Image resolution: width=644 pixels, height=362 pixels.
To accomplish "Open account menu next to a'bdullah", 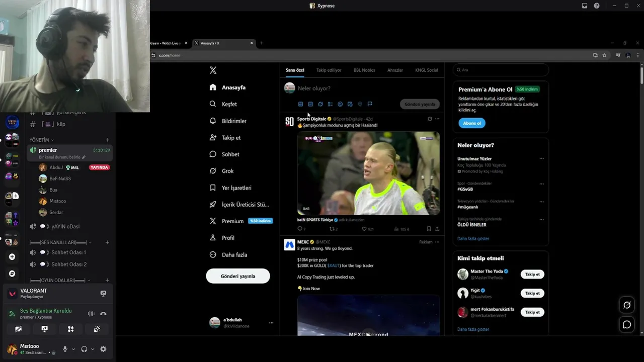I will (271, 323).
